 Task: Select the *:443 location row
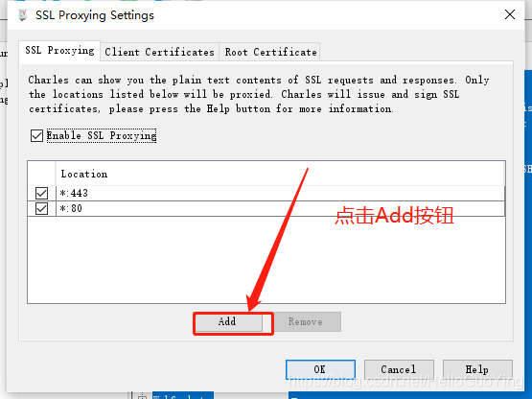(x=266, y=193)
